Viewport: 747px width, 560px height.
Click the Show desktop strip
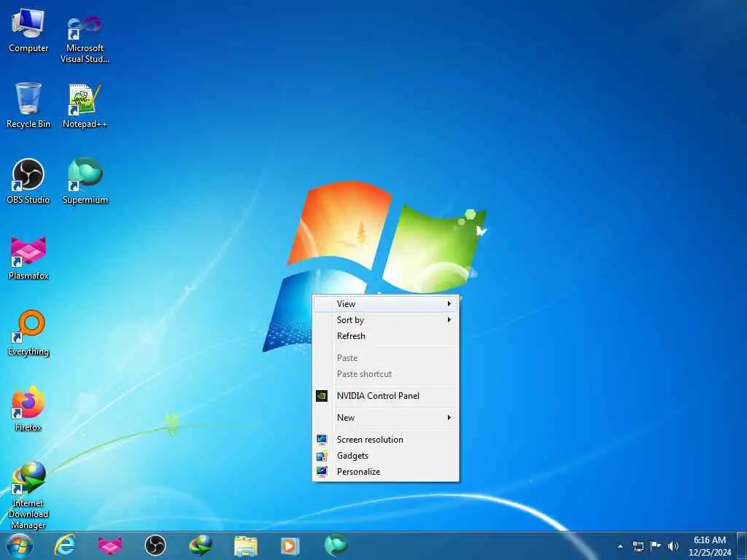(742, 545)
